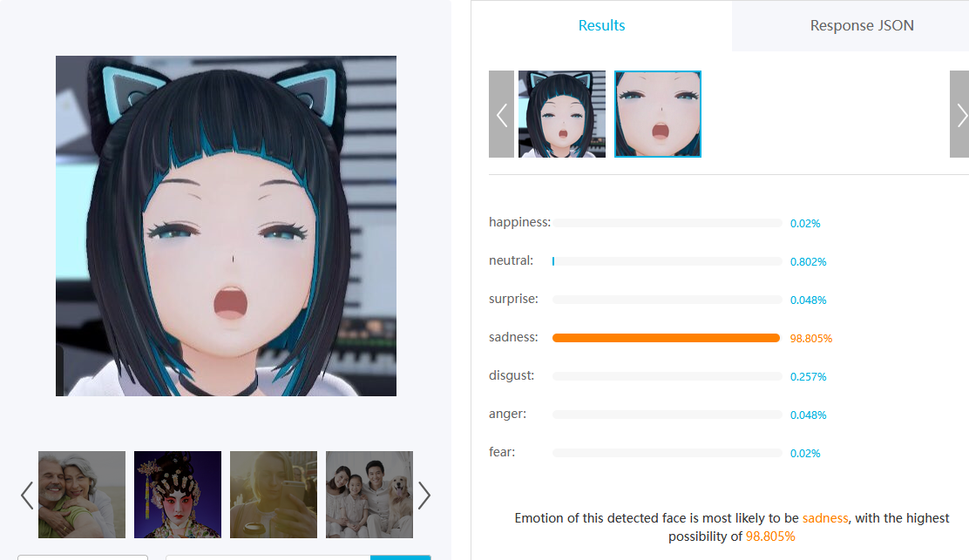Click the orange sadness word in summary

click(825, 518)
